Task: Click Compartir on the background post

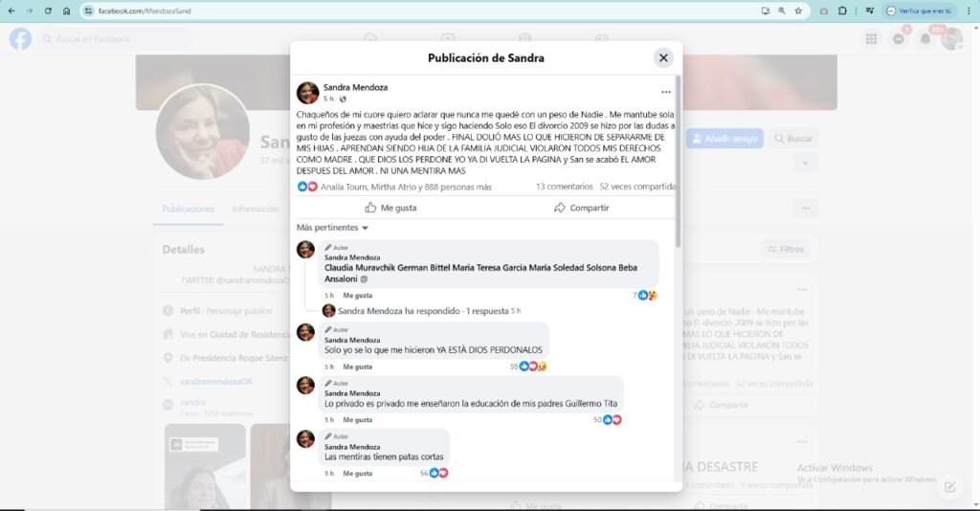Action: point(722,405)
